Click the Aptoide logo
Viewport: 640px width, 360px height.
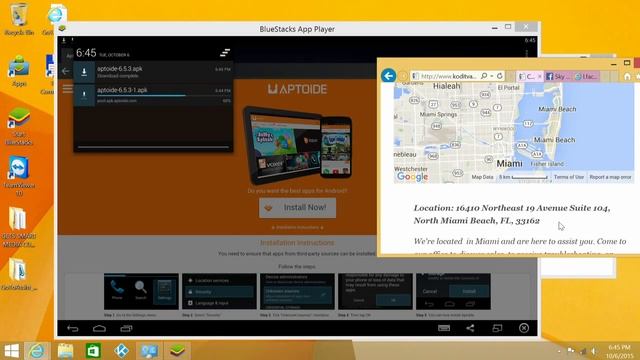point(297,89)
